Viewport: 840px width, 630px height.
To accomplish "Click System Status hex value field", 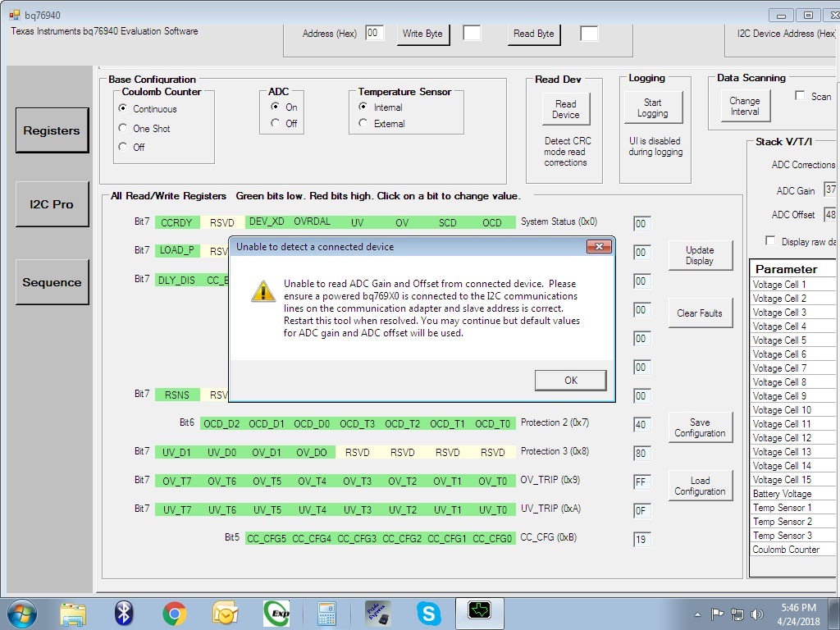I will point(641,223).
